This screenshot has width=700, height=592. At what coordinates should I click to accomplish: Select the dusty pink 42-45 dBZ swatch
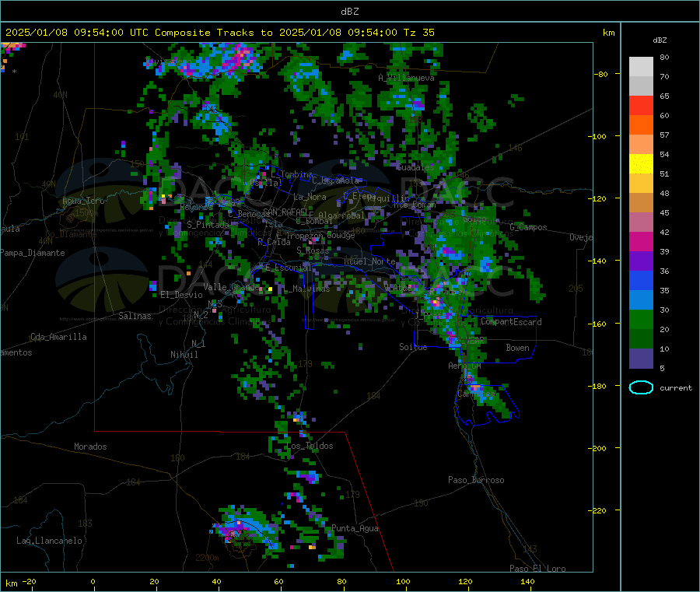641,222
